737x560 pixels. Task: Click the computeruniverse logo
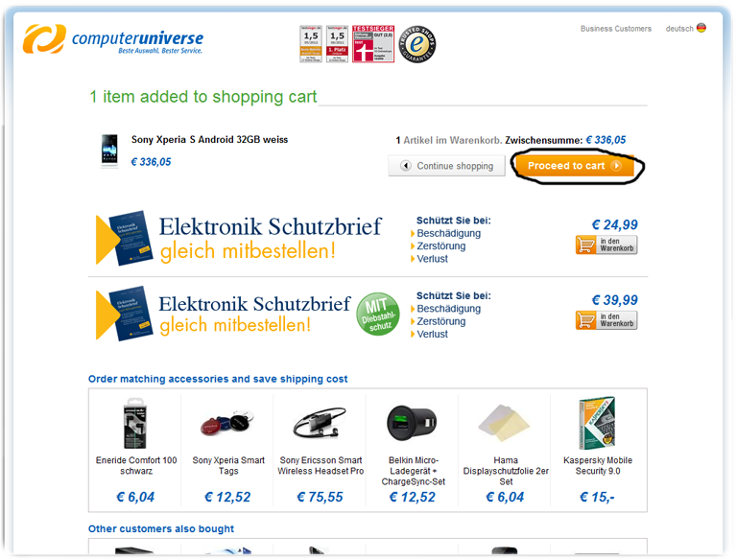113,39
